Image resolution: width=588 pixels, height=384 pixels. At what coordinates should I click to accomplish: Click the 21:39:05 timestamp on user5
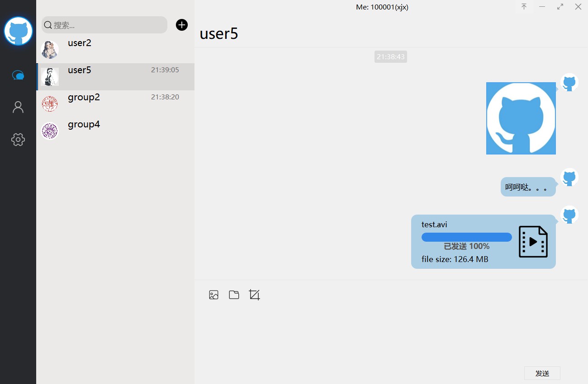[x=165, y=70]
